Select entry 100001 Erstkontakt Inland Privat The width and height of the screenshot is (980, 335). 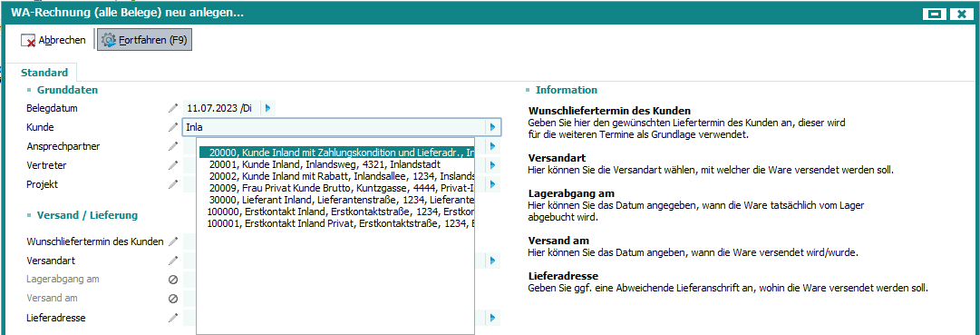(336, 223)
